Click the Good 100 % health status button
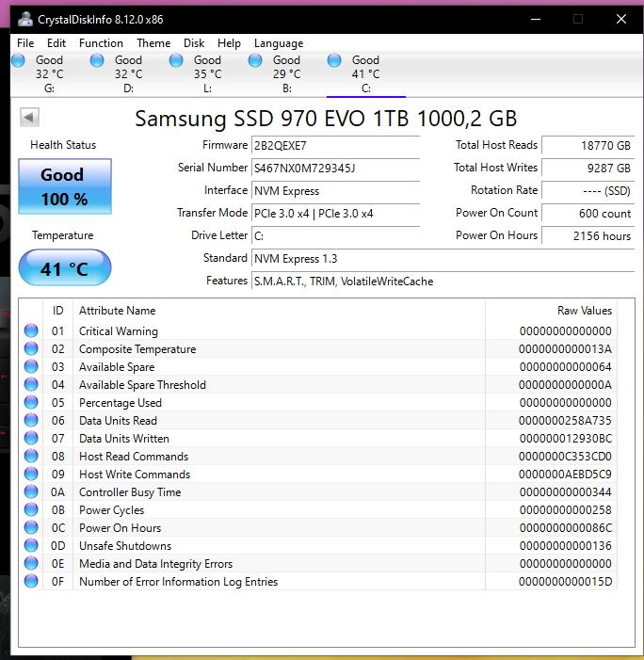This screenshot has width=644, height=660. pos(65,186)
